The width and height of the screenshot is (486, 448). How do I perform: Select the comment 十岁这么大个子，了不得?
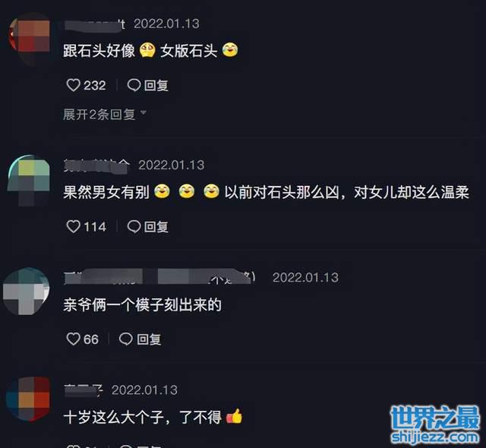tap(153, 417)
